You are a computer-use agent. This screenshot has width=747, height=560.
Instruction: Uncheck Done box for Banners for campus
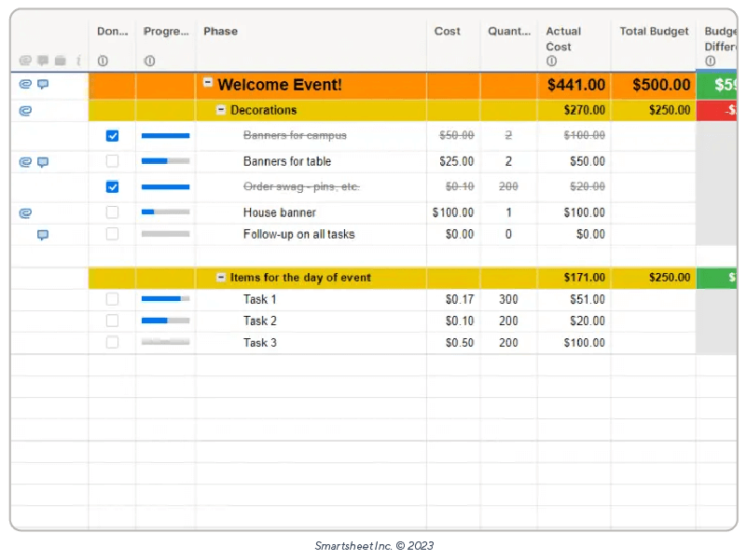click(x=113, y=136)
